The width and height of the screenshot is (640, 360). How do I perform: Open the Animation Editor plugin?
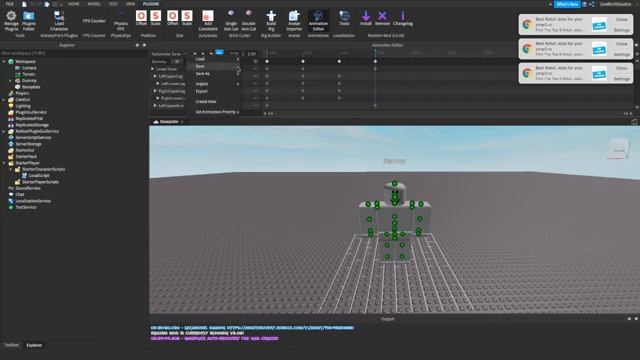pyautogui.click(x=318, y=20)
